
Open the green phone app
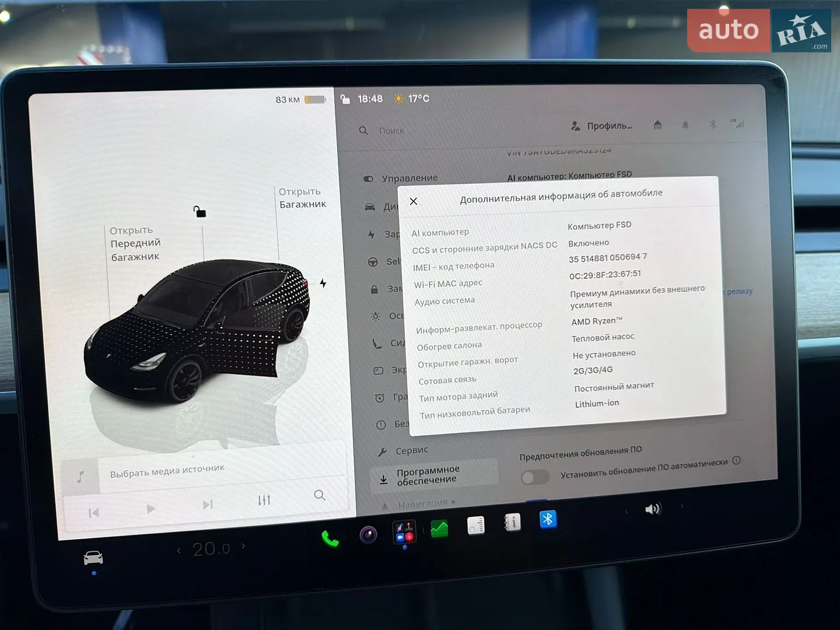click(330, 538)
